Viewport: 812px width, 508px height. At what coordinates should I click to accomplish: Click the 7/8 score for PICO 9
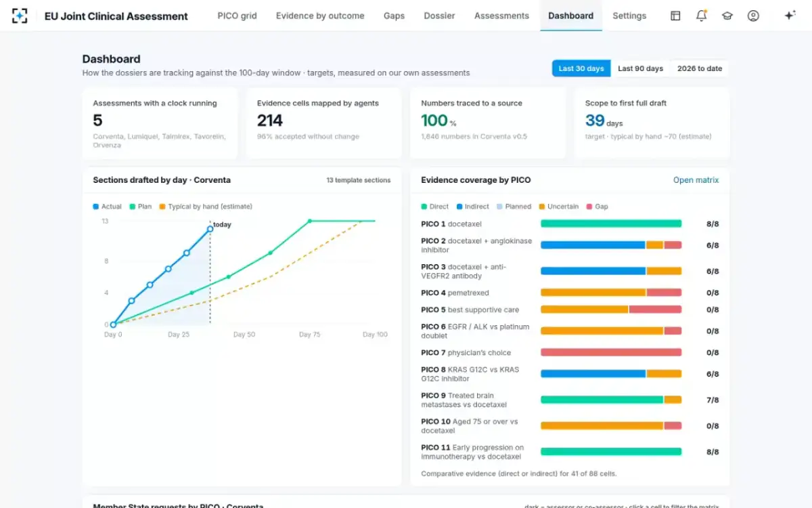point(713,400)
